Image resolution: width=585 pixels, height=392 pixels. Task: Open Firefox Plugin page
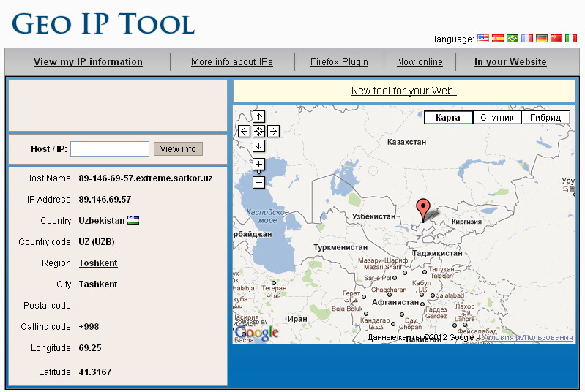click(x=339, y=62)
